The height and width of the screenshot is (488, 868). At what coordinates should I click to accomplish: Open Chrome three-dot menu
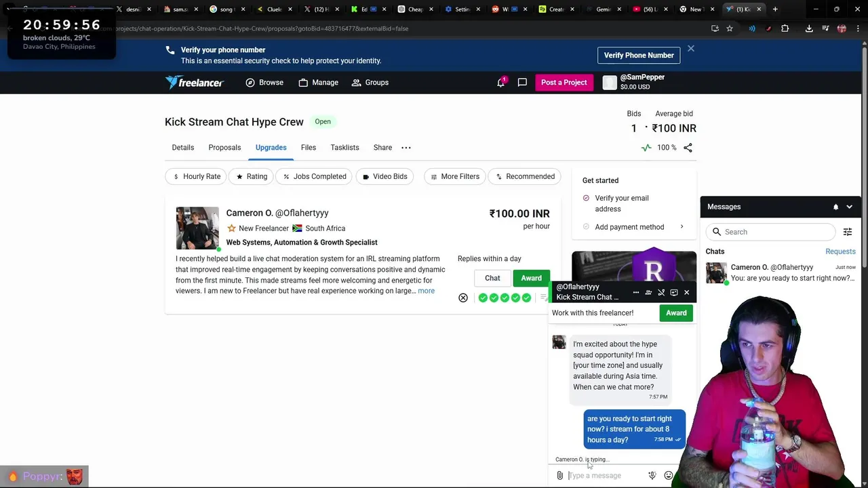(858, 28)
